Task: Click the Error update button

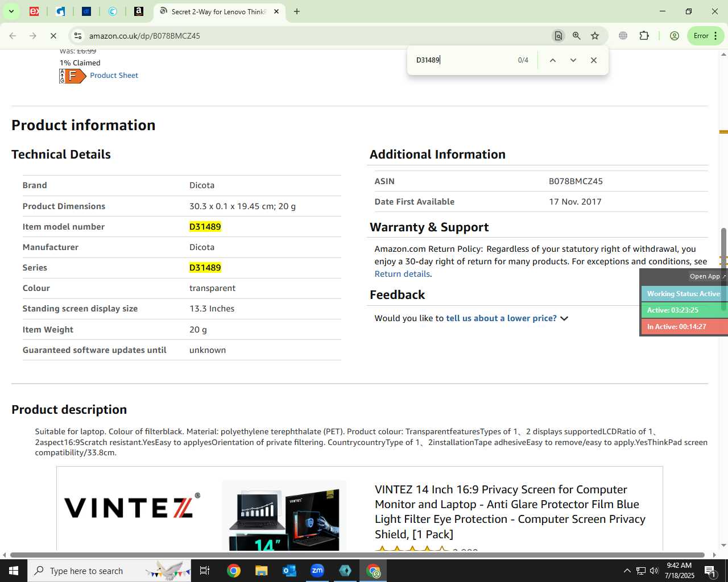Action: point(705,36)
